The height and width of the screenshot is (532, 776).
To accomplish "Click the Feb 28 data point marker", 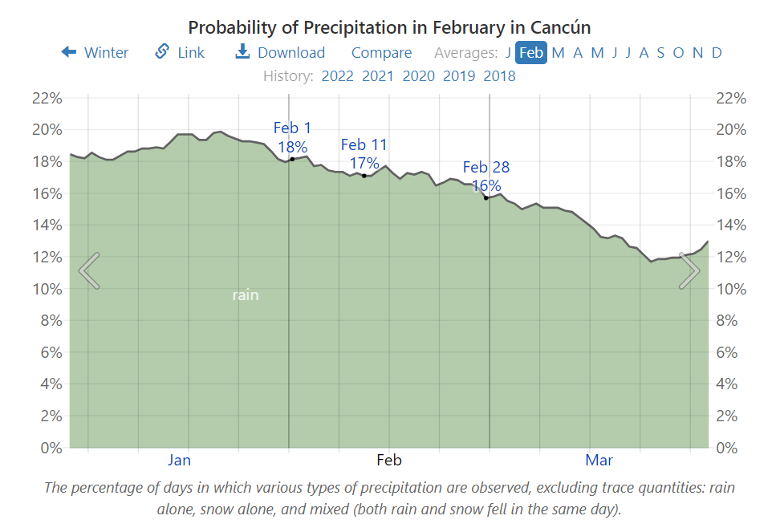I will [x=488, y=197].
